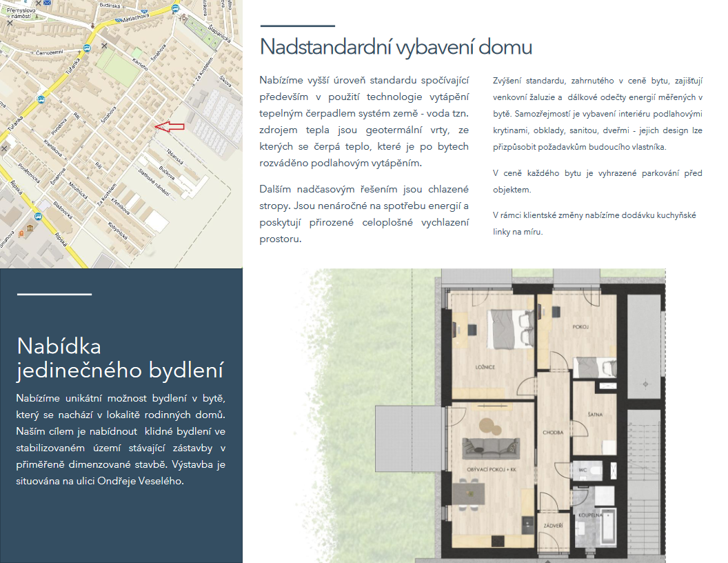Image resolution: width=728 pixels, height=563 pixels.
Task: Click 'Matlachova' street label on map
Action: click(x=134, y=18)
